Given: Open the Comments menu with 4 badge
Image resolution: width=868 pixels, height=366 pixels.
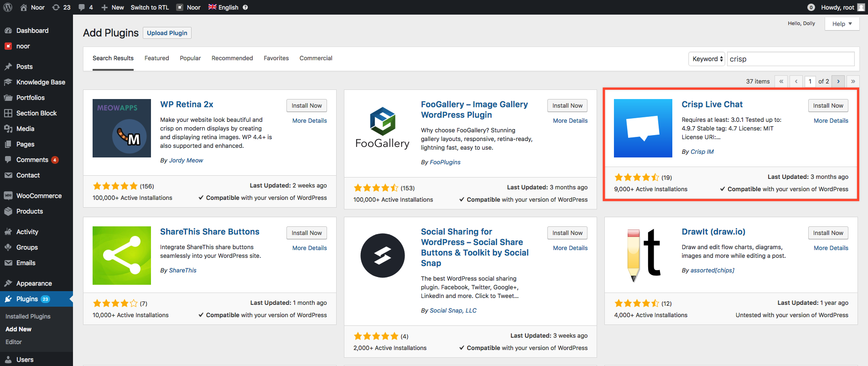Looking at the screenshot, I should pos(36,160).
